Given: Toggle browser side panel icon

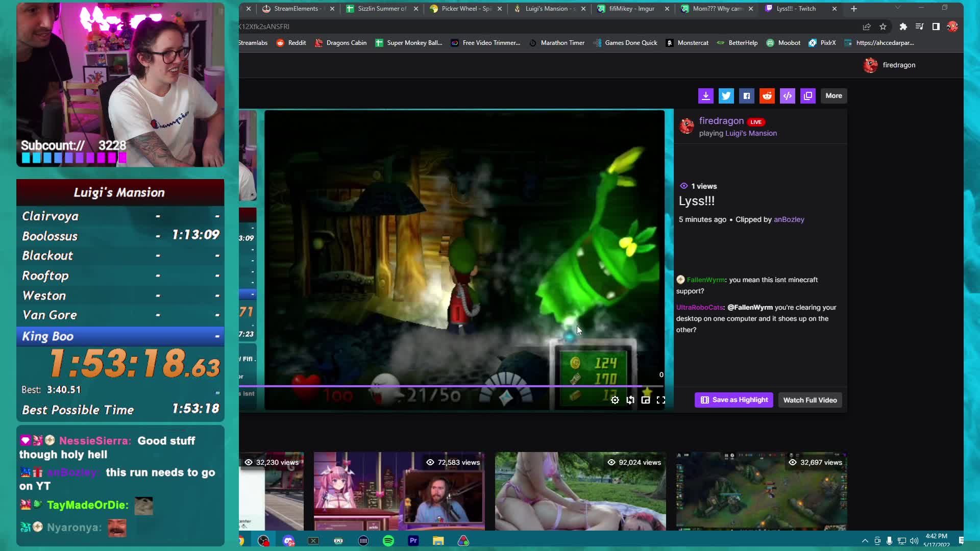Looking at the screenshot, I should point(936,27).
